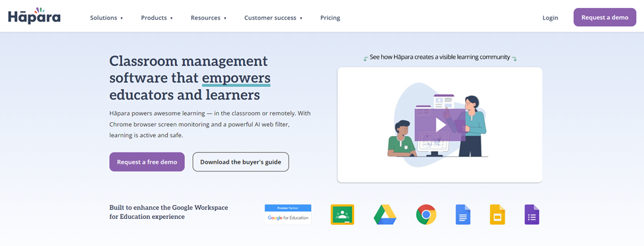Click the Hāpara logo
This screenshot has height=246, width=644.
34,16
